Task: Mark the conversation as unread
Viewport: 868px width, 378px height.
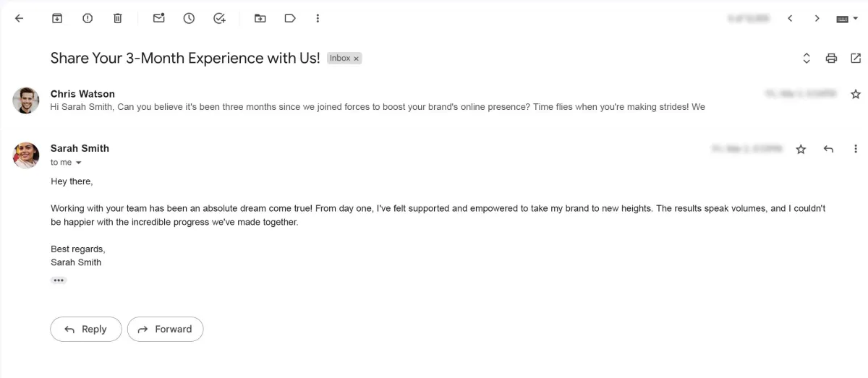Action: point(159,19)
